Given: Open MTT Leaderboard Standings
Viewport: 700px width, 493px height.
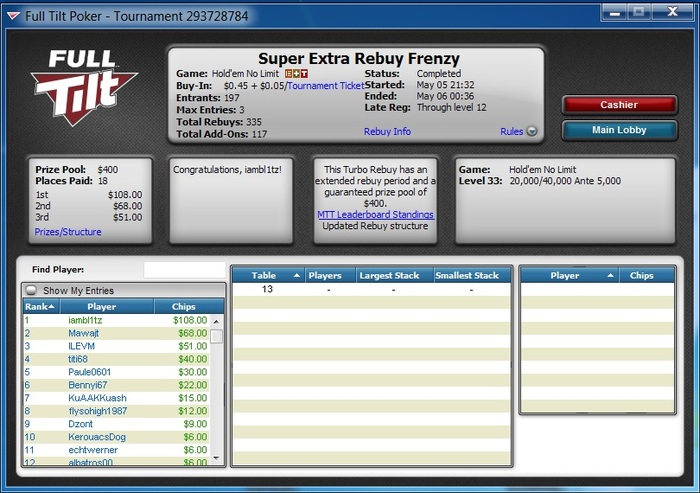Looking at the screenshot, I should point(375,215).
